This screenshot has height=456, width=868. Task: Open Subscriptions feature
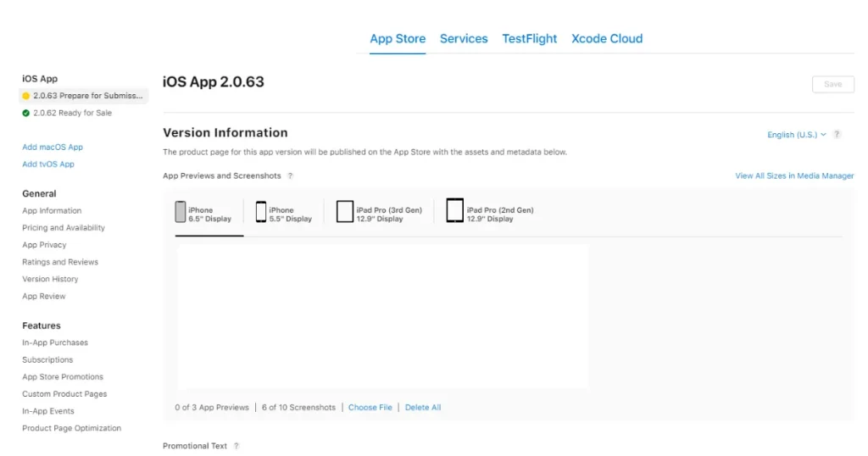pyautogui.click(x=47, y=360)
